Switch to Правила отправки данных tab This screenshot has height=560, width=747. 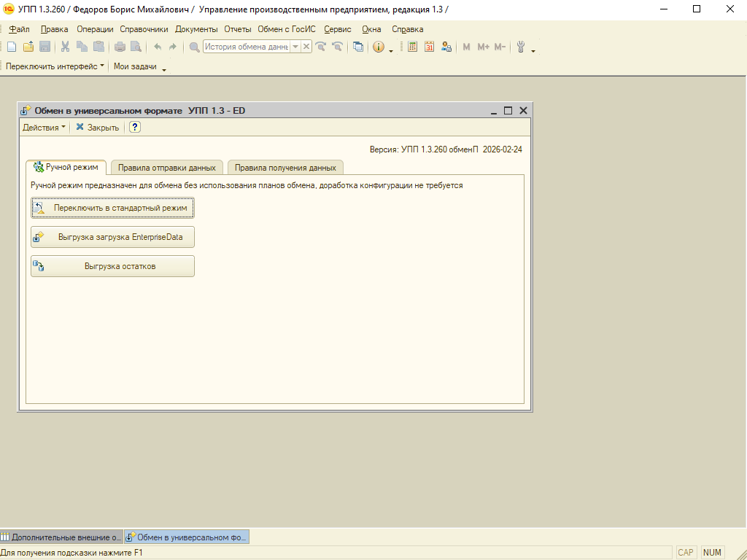pyautogui.click(x=167, y=168)
